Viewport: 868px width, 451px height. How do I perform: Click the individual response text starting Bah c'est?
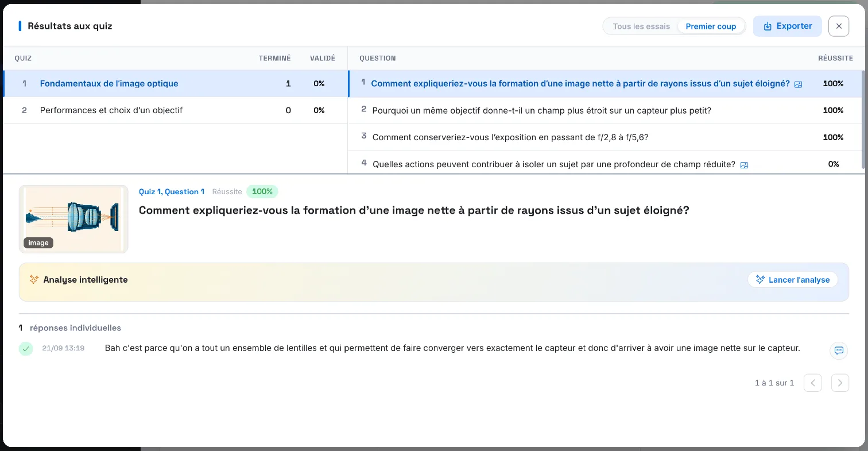pyautogui.click(x=452, y=348)
